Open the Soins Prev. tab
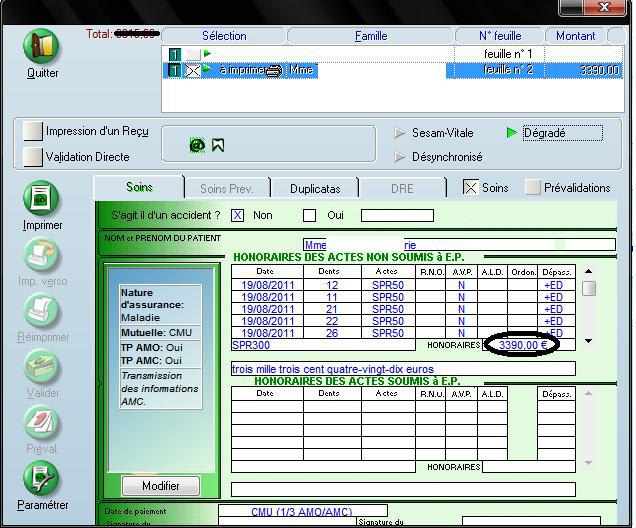636x528 pixels. coord(227,188)
